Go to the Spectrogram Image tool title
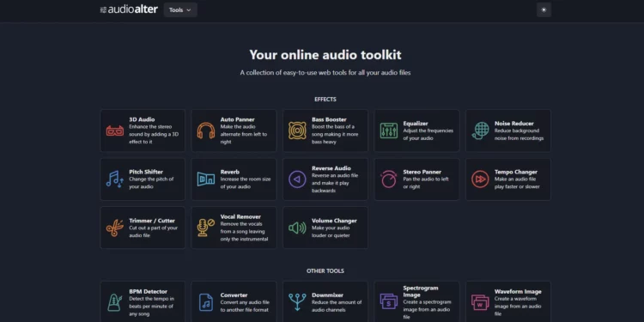Viewport: 644px width, 322px height. pos(421,292)
